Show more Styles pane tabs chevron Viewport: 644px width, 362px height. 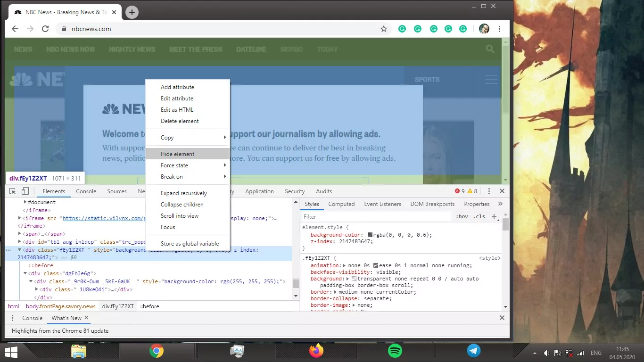tap(500, 204)
